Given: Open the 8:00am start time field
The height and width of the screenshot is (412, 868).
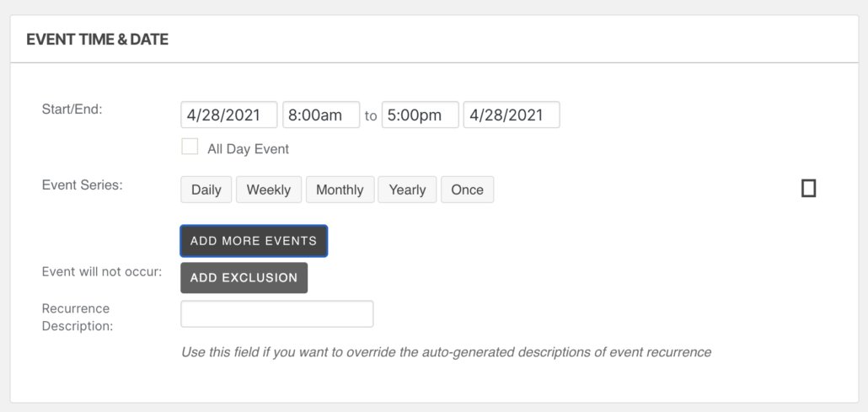Looking at the screenshot, I should pos(321,115).
